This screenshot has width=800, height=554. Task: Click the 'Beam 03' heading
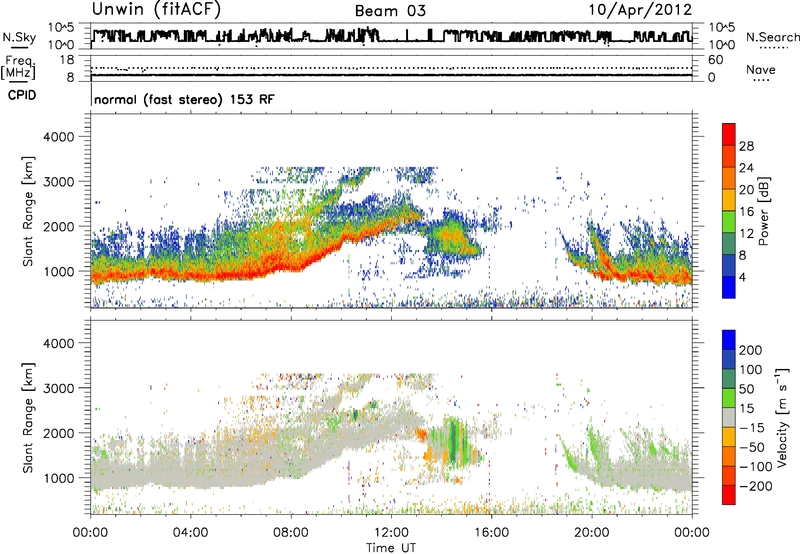(390, 11)
